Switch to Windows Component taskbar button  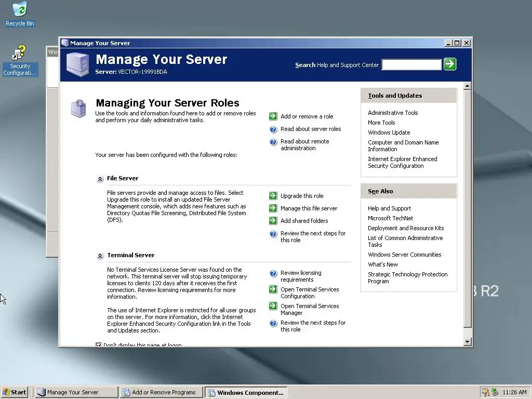coord(246,392)
